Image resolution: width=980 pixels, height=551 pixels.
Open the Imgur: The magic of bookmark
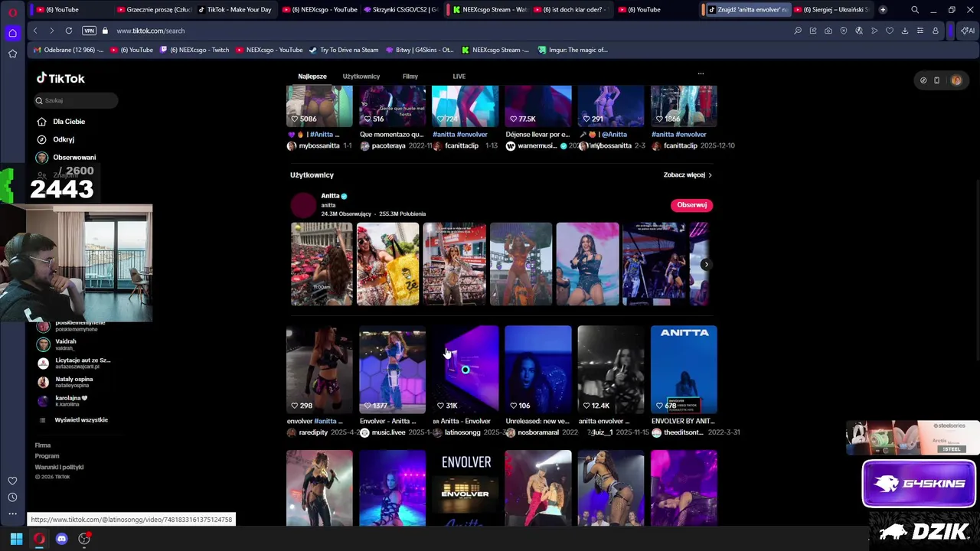point(573,50)
